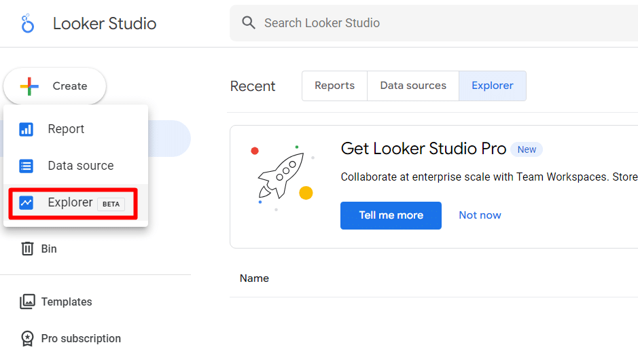Click the Get Looker Studio Pro heading
The width and height of the screenshot is (638, 364).
423,149
